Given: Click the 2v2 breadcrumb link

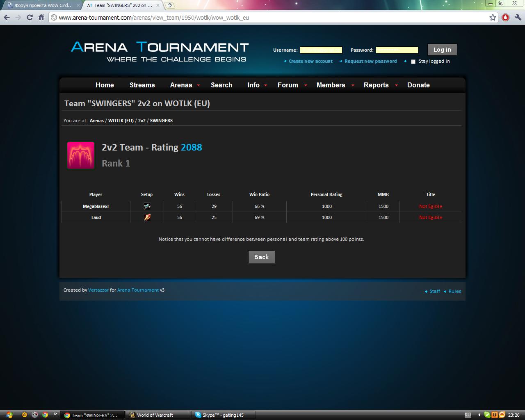Looking at the screenshot, I should [142, 121].
